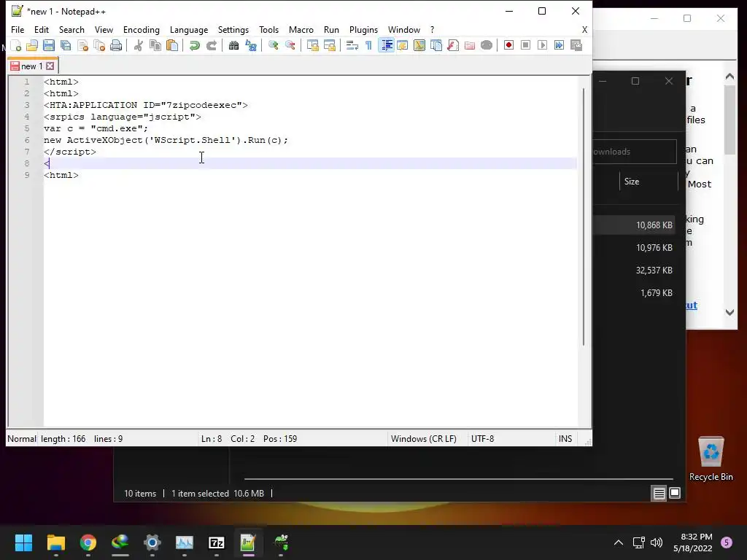Click UTF-8 encoding in status bar
747x560 pixels.
(483, 438)
